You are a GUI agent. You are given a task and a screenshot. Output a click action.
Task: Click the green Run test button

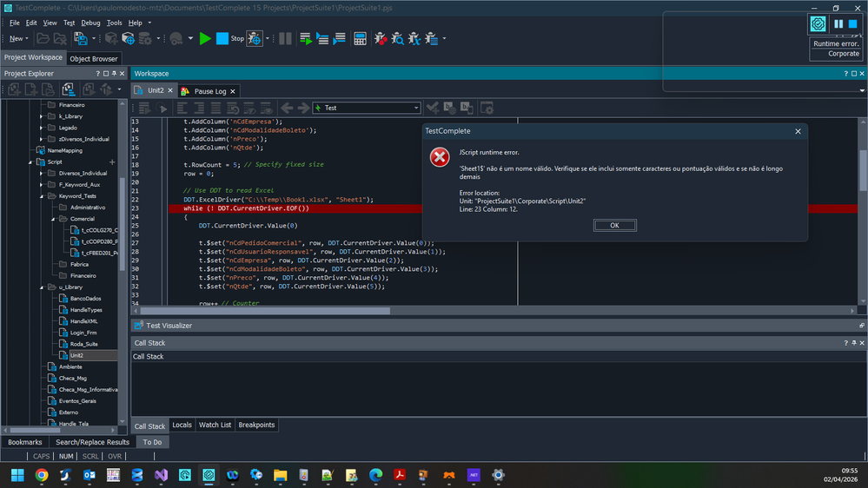[x=205, y=38]
